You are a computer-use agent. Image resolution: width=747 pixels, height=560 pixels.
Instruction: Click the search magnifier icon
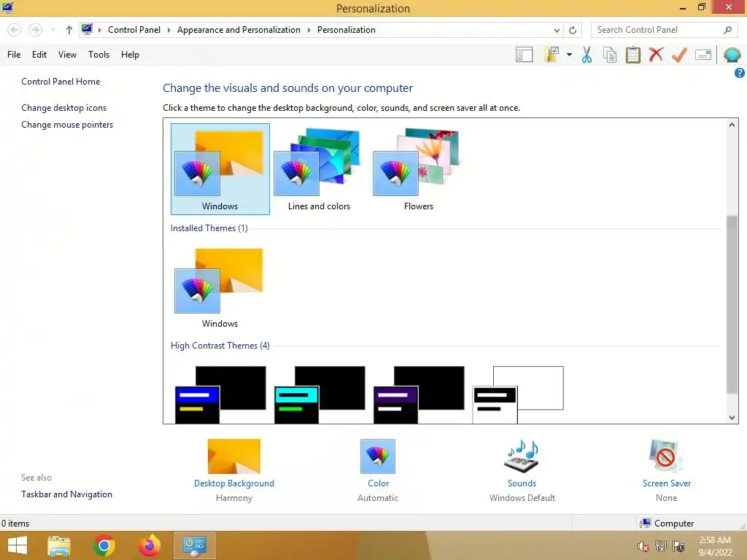tap(727, 30)
